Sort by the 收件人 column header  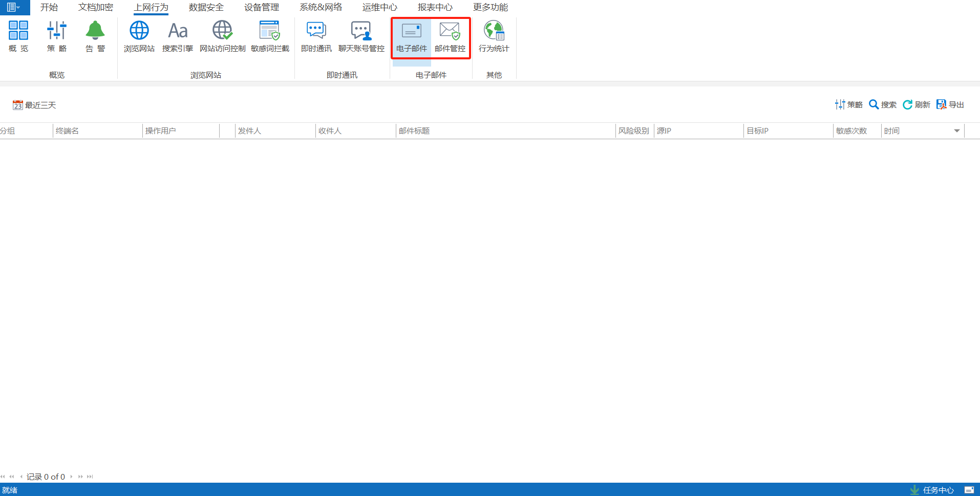pos(355,131)
